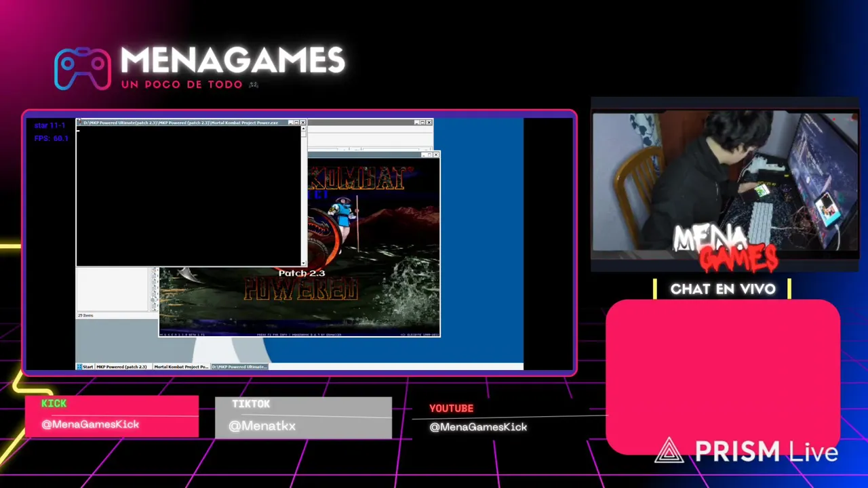Screen dimensions: 868x488
Task: Maximize the Mortal Kombat game window
Action: [430, 155]
